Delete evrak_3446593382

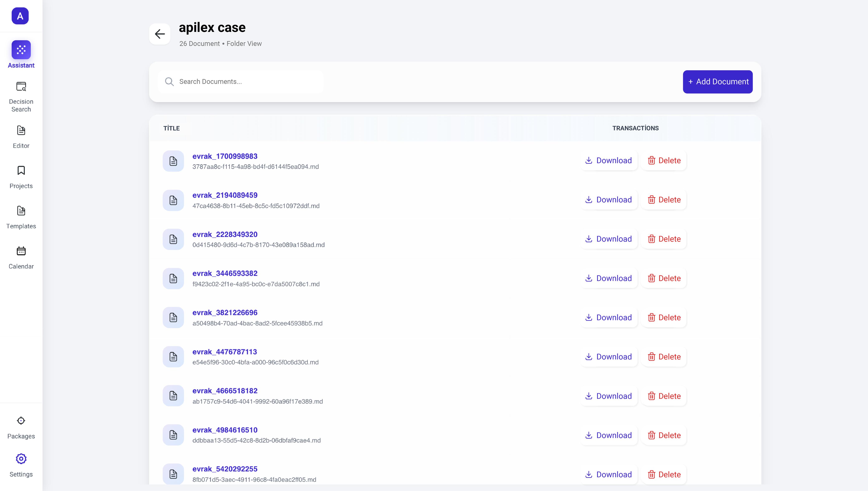664,278
